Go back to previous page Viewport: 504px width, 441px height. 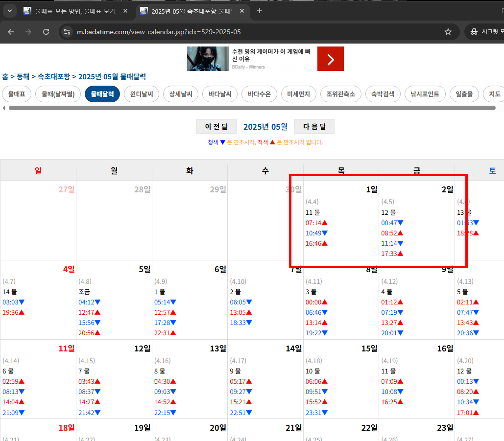[11, 32]
